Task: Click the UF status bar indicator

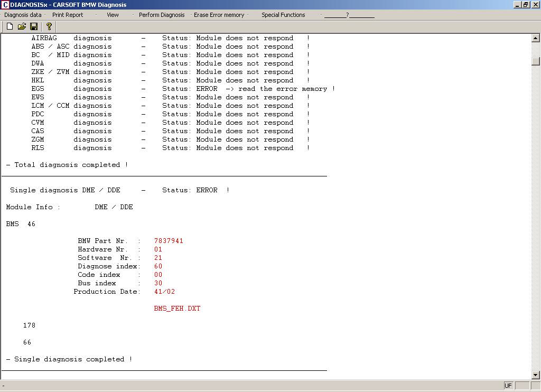Action: tap(508, 386)
